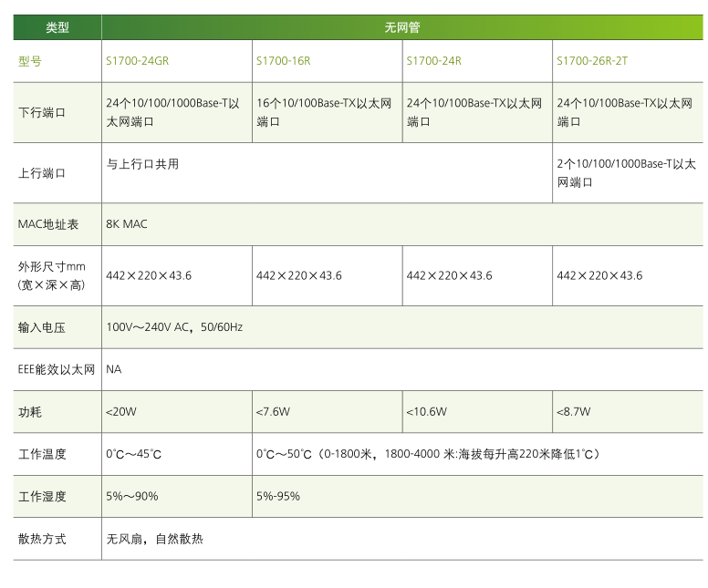Click the MAC地址表 row label
708x588 pixels.
pyautogui.click(x=48, y=224)
